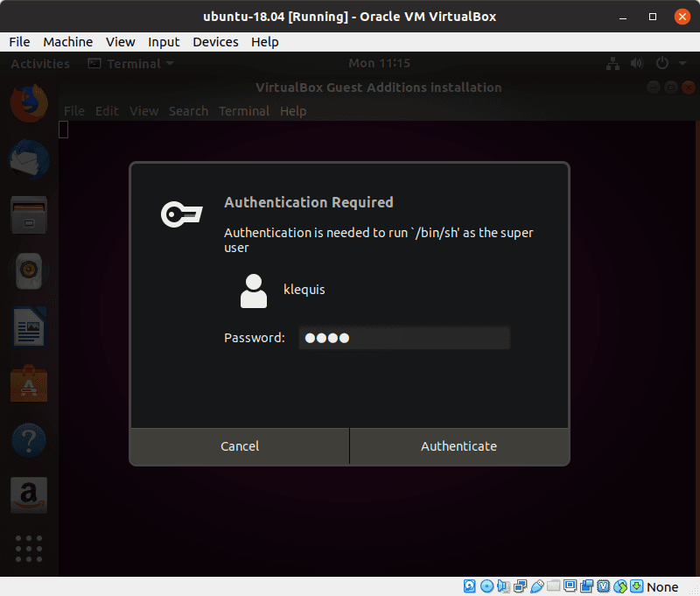Close the Guest Additions terminal window
Image resolution: width=700 pixels, height=596 pixels.
pyautogui.click(x=688, y=87)
